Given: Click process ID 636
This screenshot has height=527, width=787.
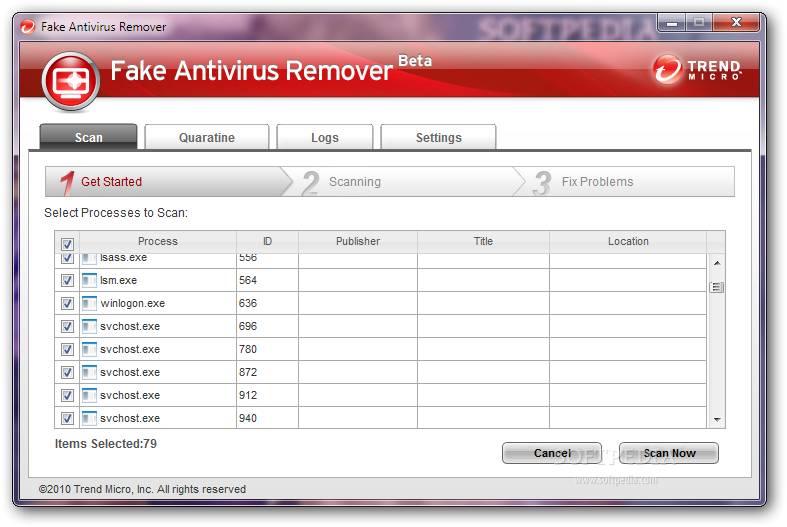Looking at the screenshot, I should (248, 303).
